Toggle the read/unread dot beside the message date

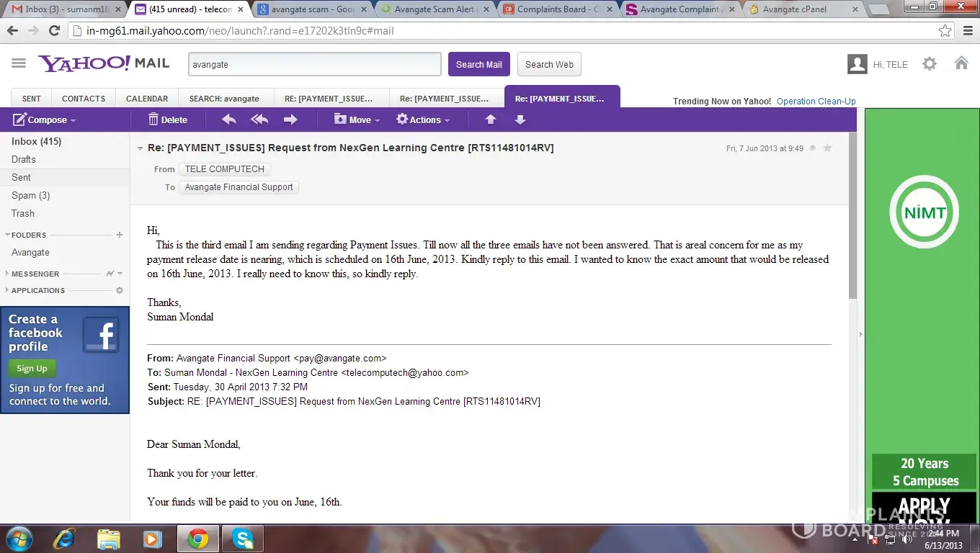click(813, 148)
